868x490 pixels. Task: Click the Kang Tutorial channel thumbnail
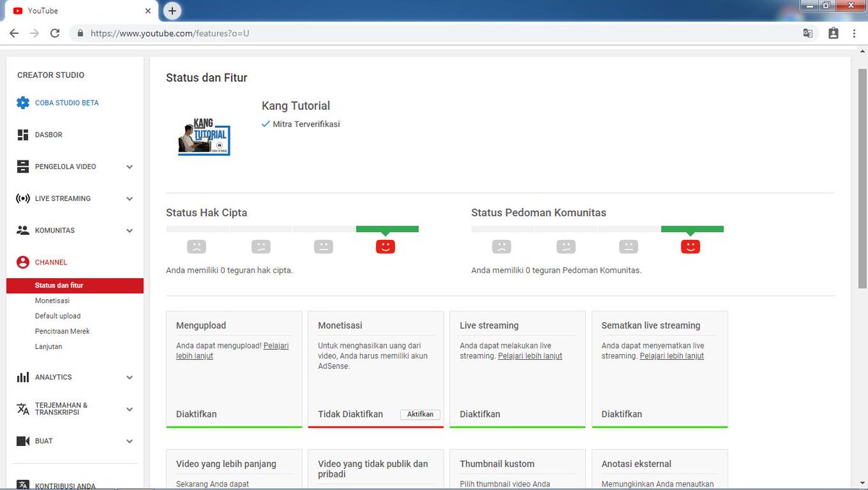point(204,137)
